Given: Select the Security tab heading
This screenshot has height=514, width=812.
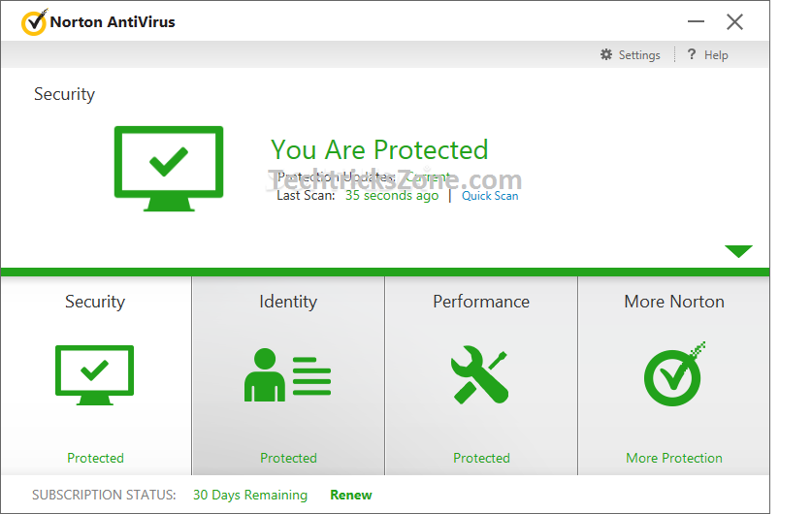Looking at the screenshot, I should 95,302.
